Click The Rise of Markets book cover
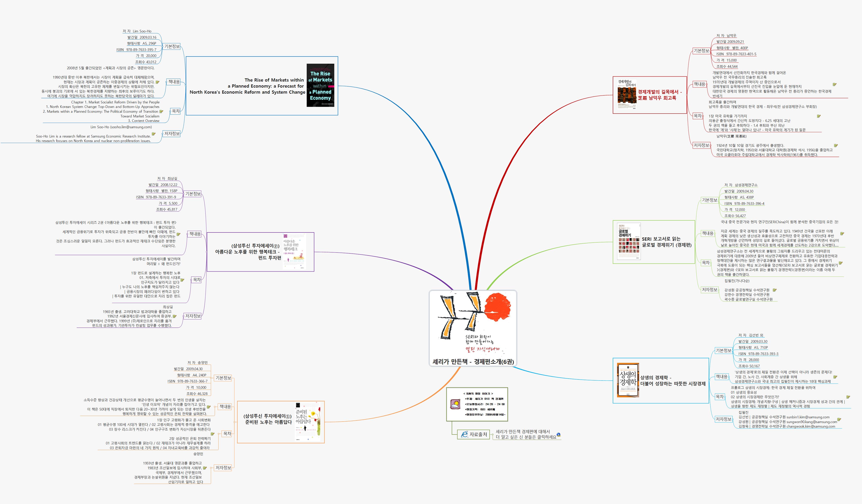The image size is (862, 504). click(320, 85)
